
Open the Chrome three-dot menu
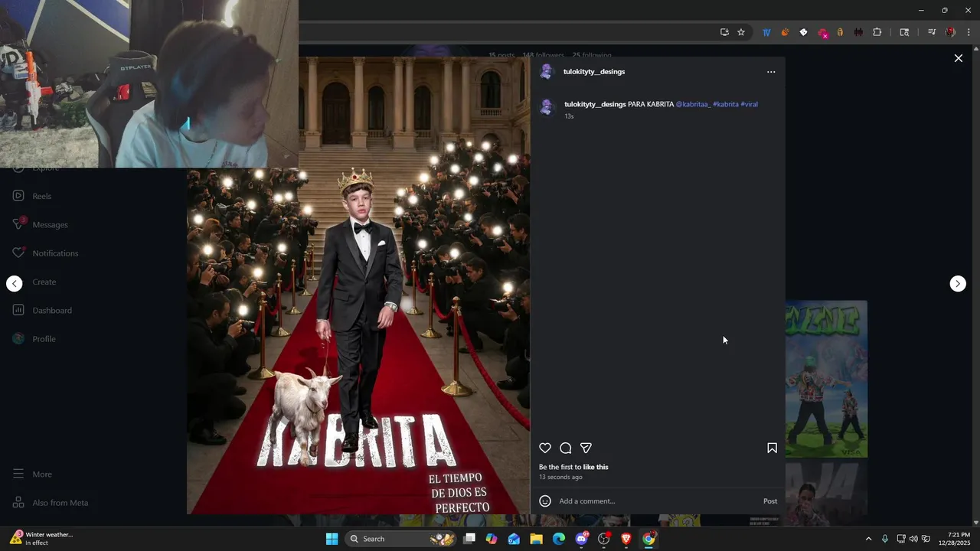click(969, 32)
